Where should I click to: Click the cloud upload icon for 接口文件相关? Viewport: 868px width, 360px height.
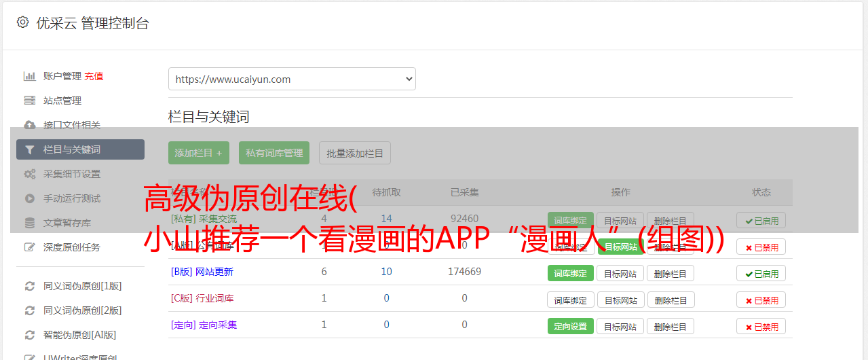coord(30,125)
